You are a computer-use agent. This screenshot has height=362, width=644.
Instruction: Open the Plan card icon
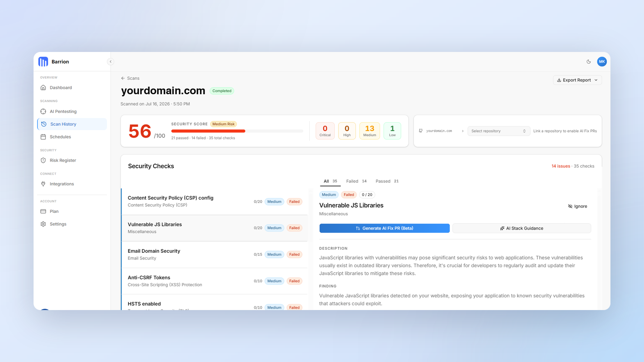point(43,211)
